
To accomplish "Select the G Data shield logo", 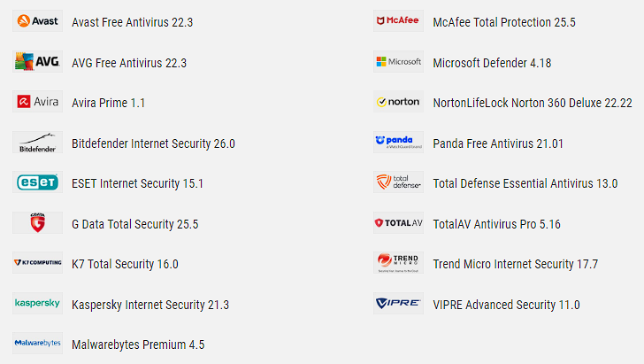I will coord(37,223).
